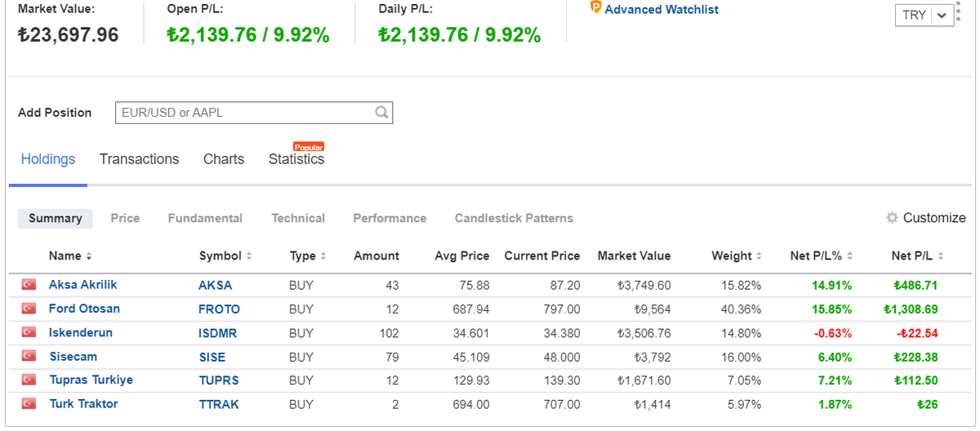Image resolution: width=980 pixels, height=431 pixels.
Task: Sort holdings by Net P/L% column
Action: click(x=822, y=255)
